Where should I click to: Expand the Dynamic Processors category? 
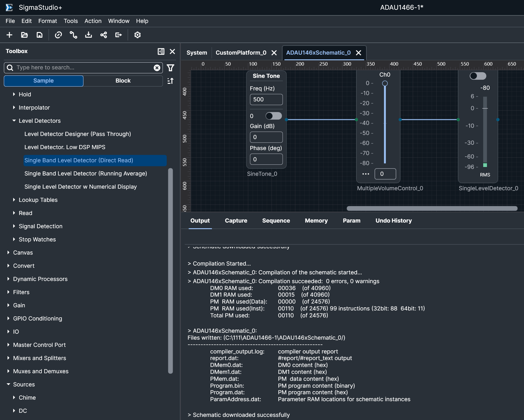pos(8,279)
